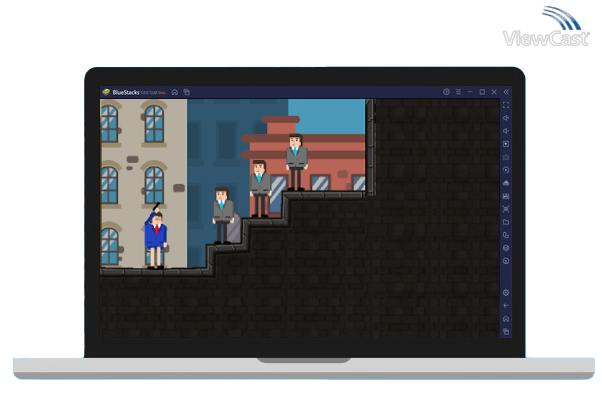Click the upward eject-shaped sidebar icon
The image size is (602, 414).
point(506,183)
